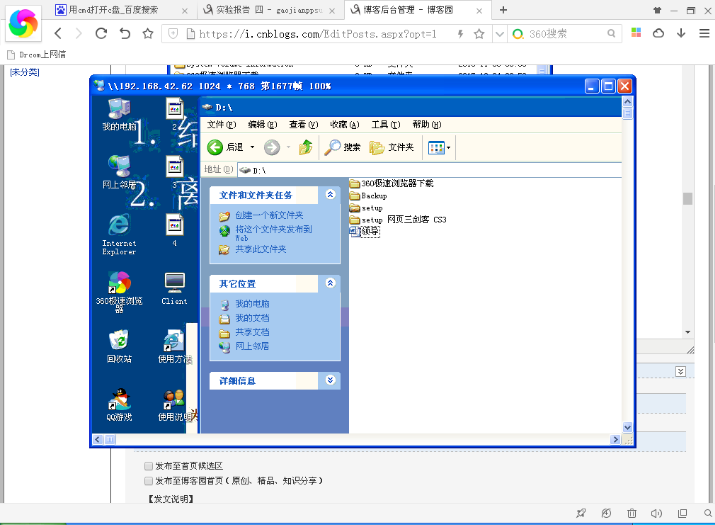Click 创建一个新文件夹 link

pyautogui.click(x=269, y=215)
